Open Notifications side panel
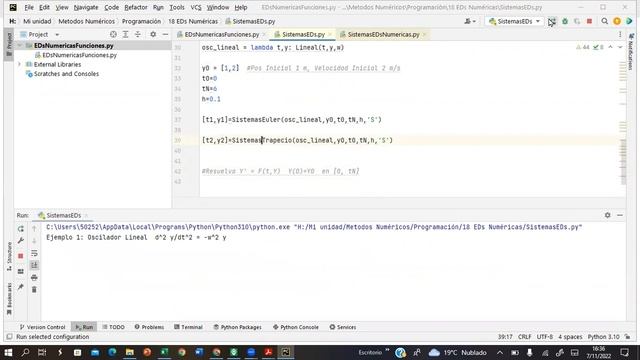 [x=631, y=52]
